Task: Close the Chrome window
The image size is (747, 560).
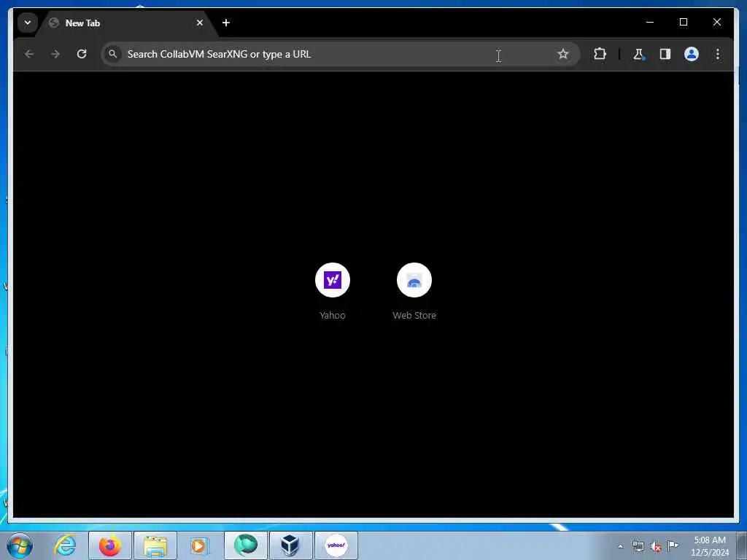Action: click(716, 23)
